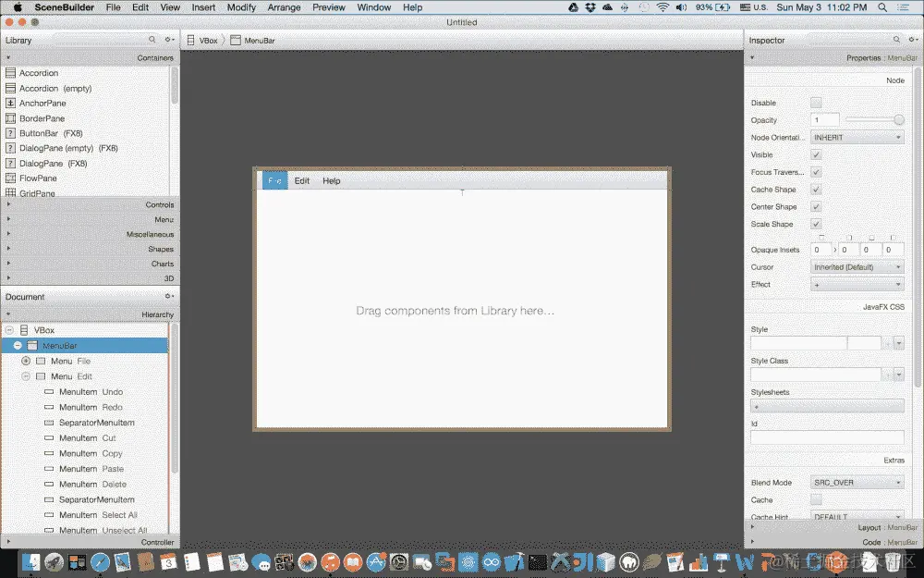Click the FlowPane library icon
Viewport: 924px width, 578px height.
pos(10,178)
